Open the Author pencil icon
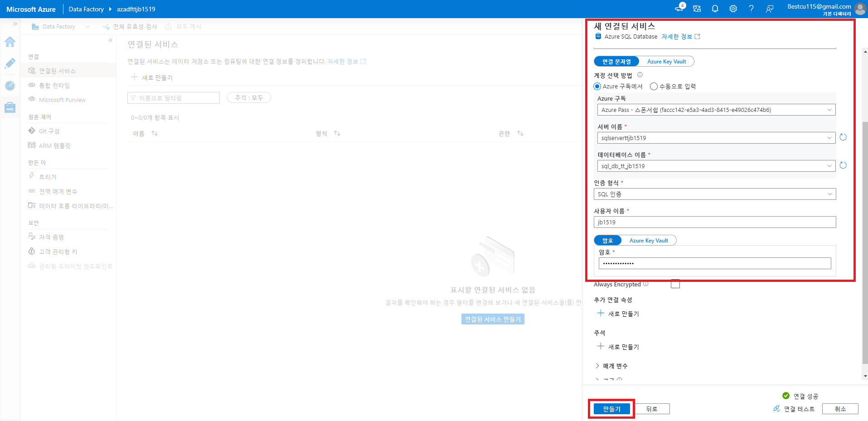The image size is (868, 421). pyautogui.click(x=10, y=63)
